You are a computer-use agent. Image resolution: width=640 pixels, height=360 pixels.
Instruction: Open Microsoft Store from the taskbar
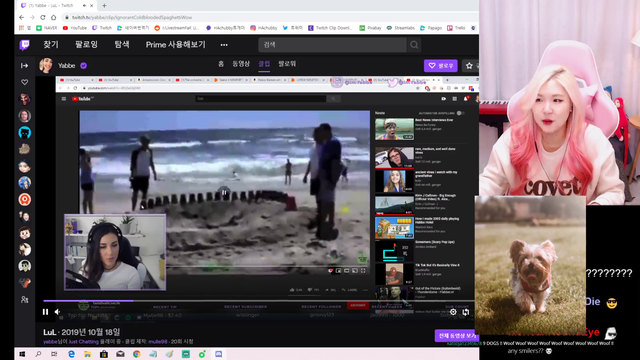[104, 354]
